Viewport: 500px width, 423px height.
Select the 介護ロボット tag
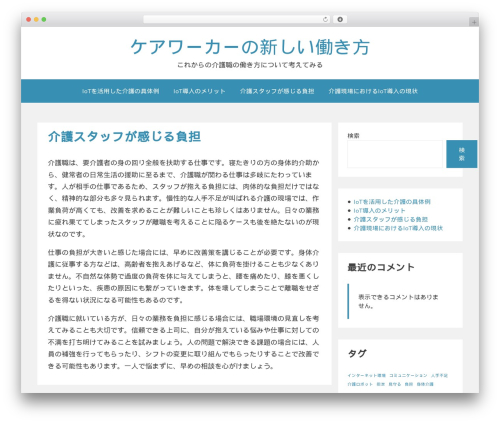360,384
